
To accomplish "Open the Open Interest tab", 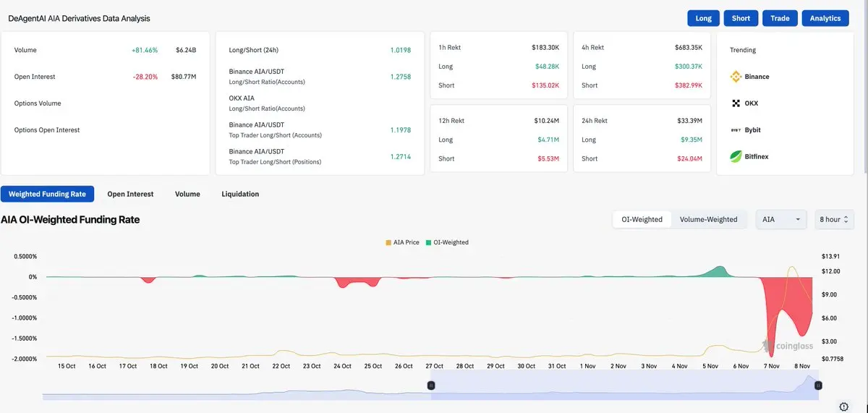I will tap(130, 194).
